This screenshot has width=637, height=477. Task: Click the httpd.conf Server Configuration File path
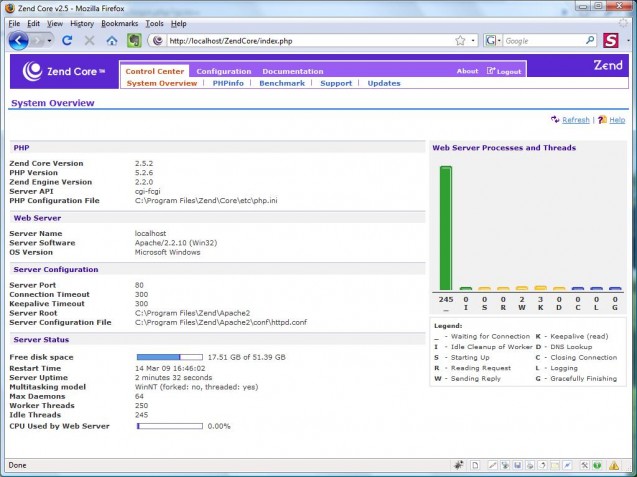(221, 323)
